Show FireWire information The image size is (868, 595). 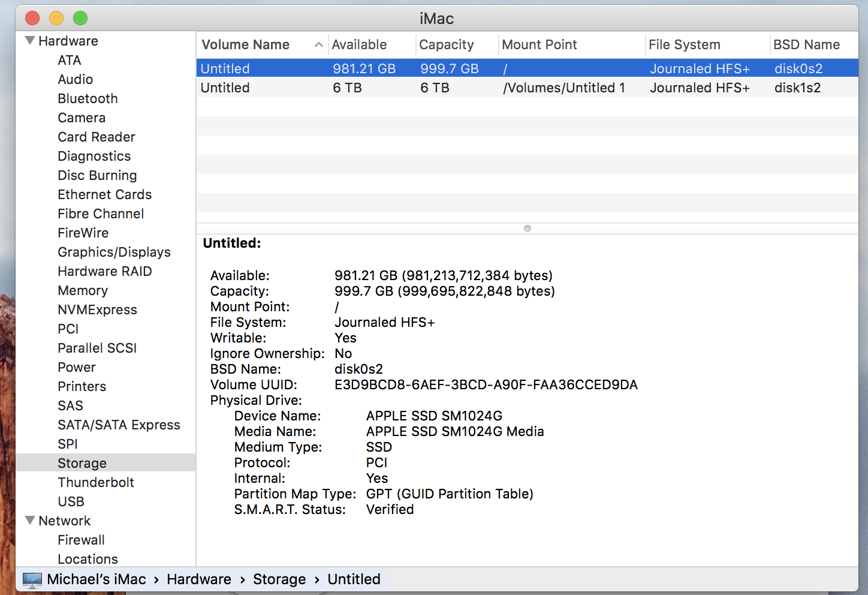point(83,233)
